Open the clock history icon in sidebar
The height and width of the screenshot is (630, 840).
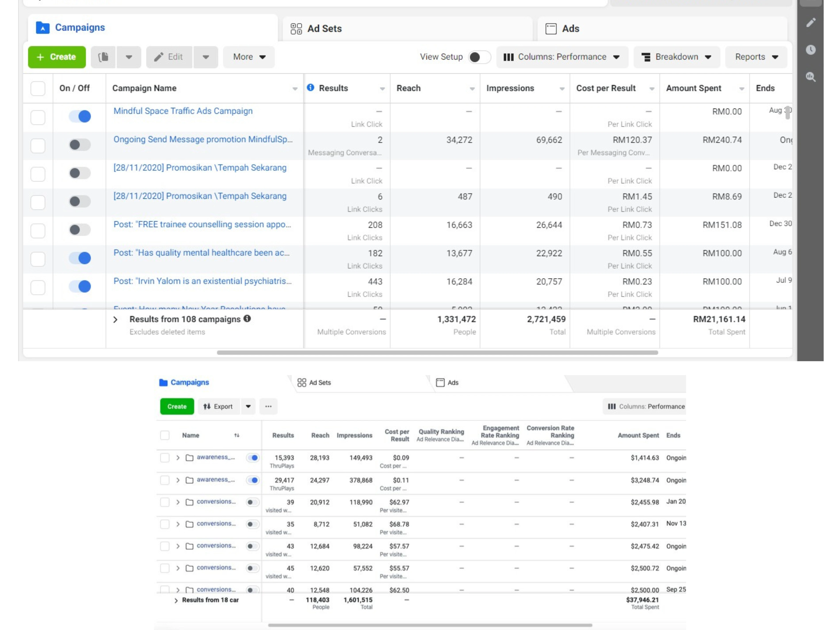[x=810, y=50]
